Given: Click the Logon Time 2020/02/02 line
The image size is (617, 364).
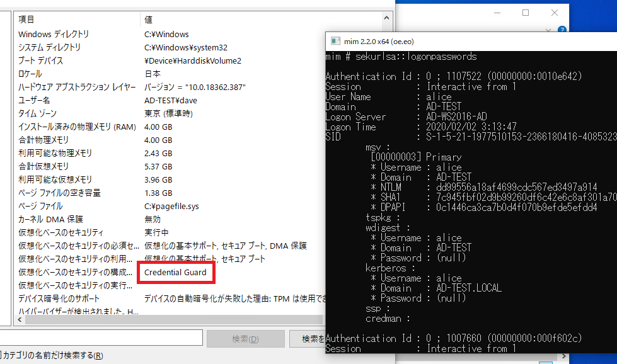Looking at the screenshot, I should tap(421, 127).
